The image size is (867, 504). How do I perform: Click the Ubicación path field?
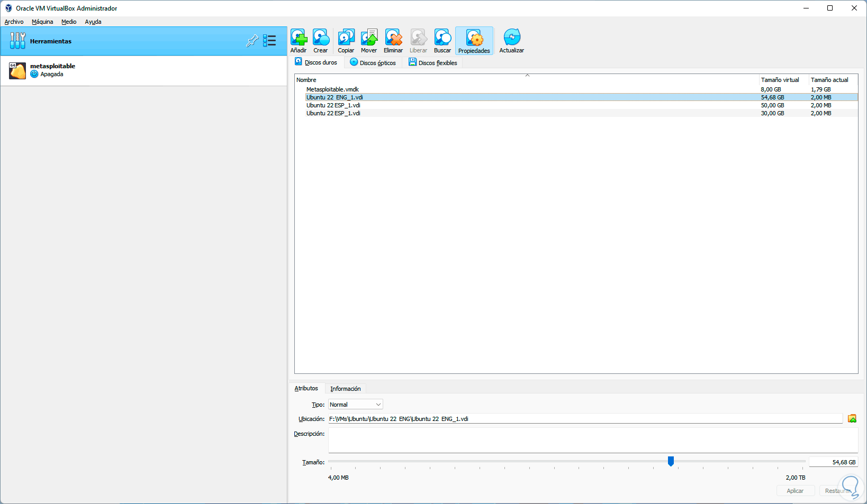coord(585,419)
